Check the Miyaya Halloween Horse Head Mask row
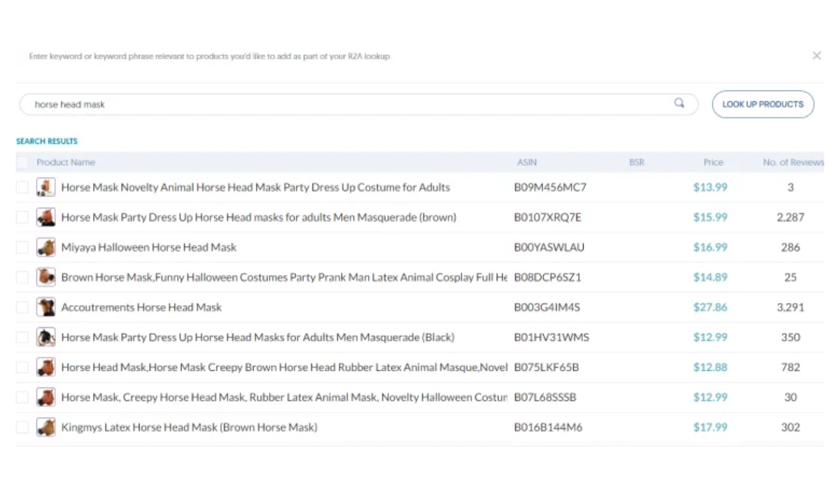This screenshot has height=504, width=840. point(22,247)
